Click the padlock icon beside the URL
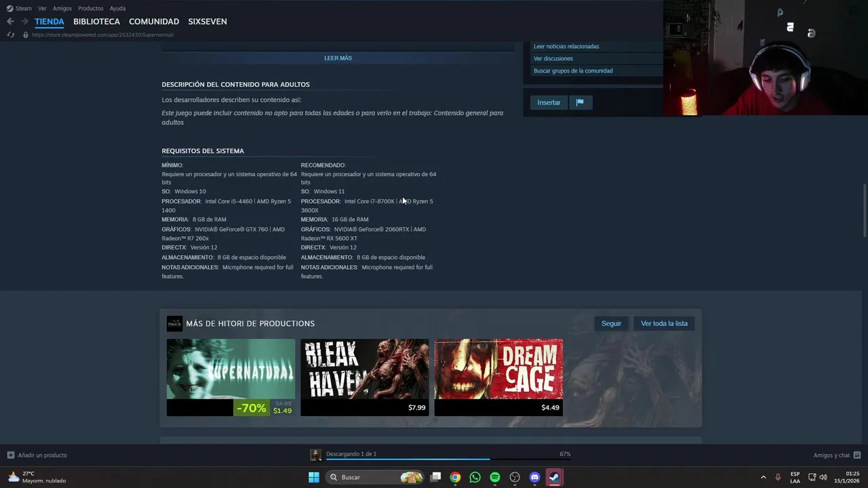 pos(26,35)
